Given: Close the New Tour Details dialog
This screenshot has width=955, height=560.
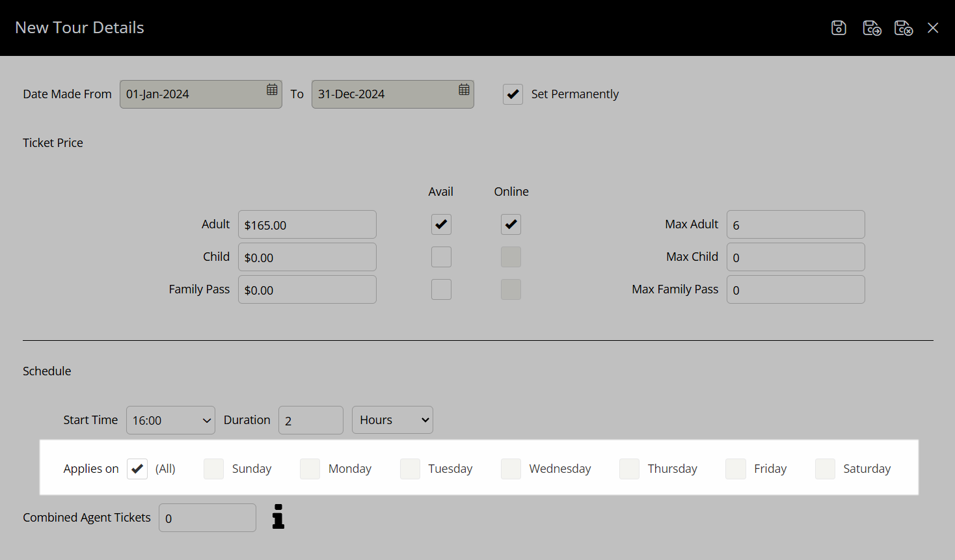Looking at the screenshot, I should tap(933, 28).
